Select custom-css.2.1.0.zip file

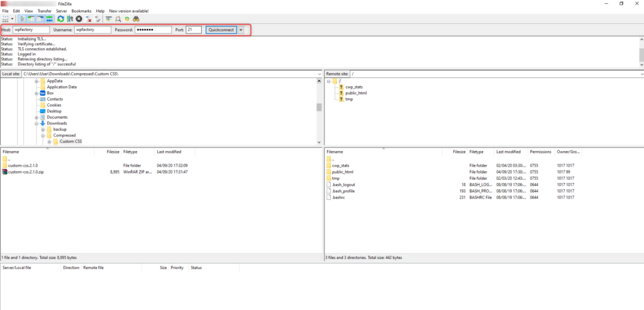(x=25, y=172)
